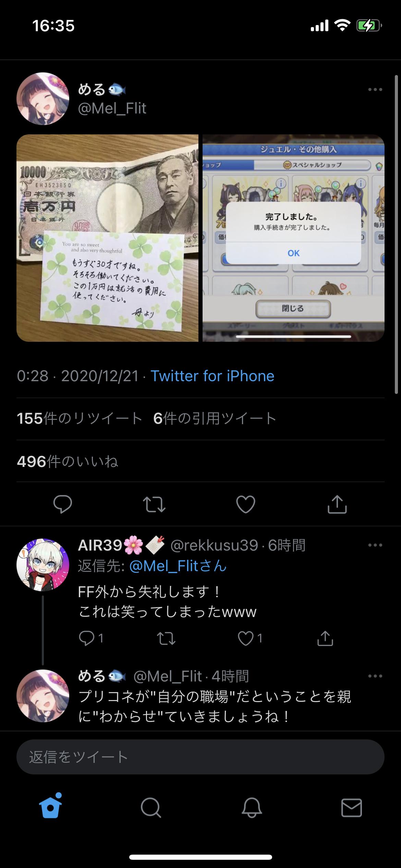
Task: Like AIR39's reply heart icon
Action: (x=245, y=638)
